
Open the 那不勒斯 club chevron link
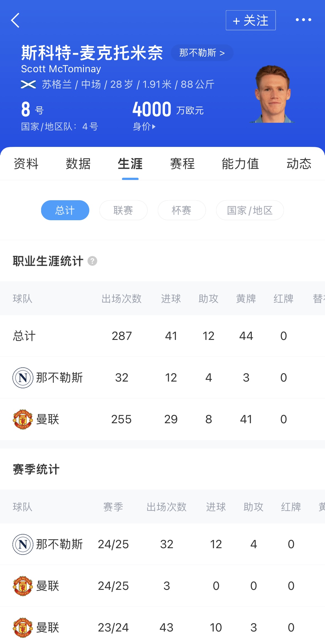[x=202, y=53]
